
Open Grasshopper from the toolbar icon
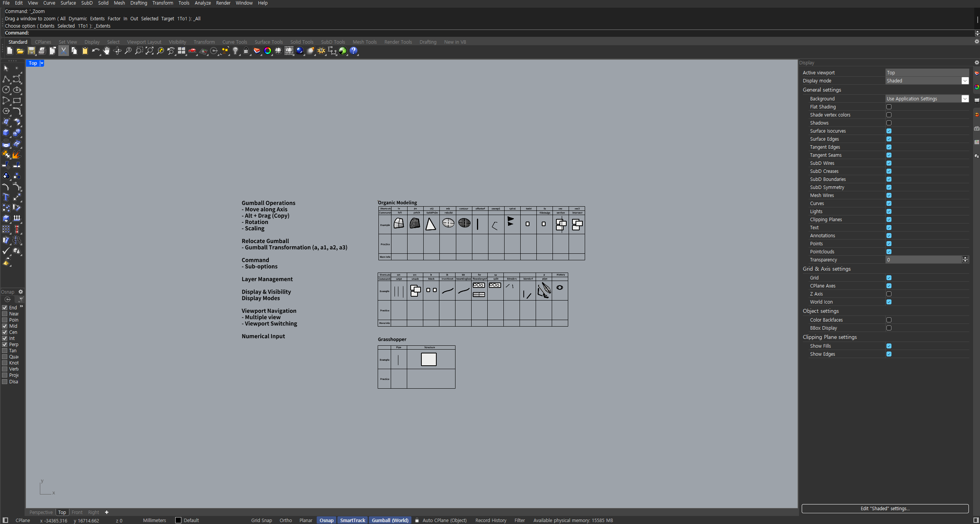(343, 51)
